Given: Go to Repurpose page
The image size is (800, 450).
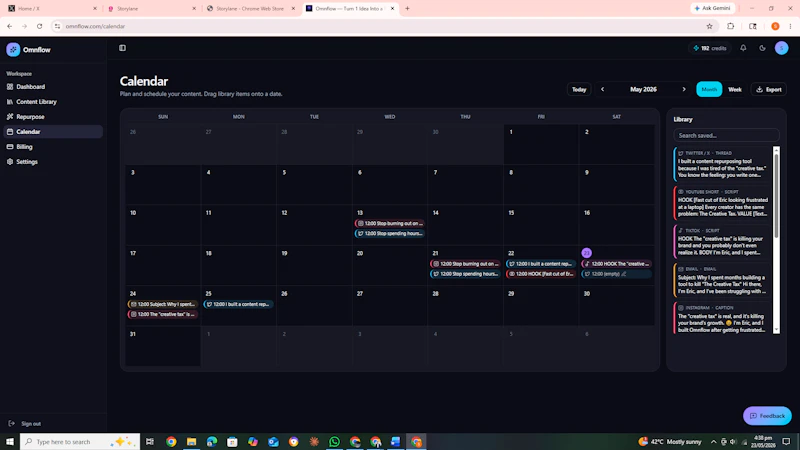Looking at the screenshot, I should coord(53,117).
